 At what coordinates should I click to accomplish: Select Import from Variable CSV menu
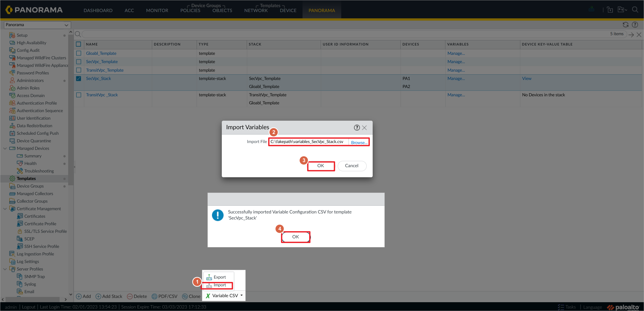pos(218,285)
